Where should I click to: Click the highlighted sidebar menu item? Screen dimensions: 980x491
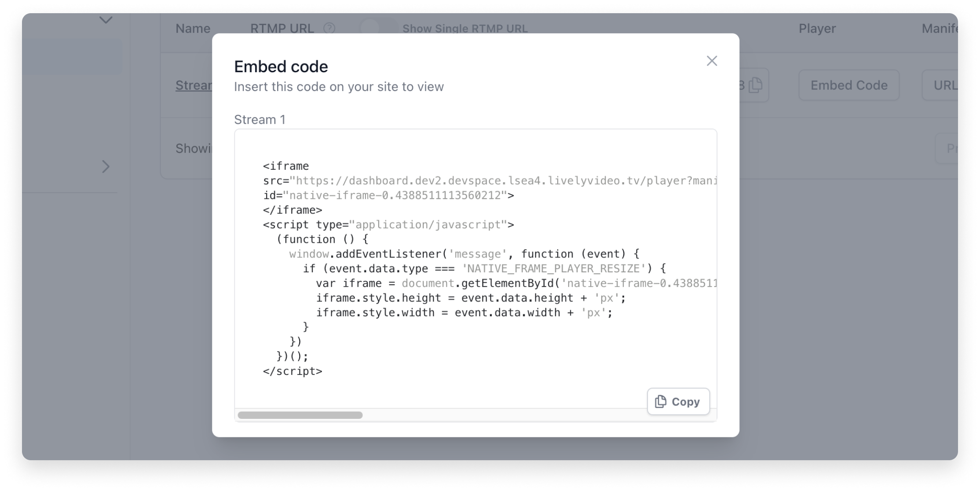[72, 56]
